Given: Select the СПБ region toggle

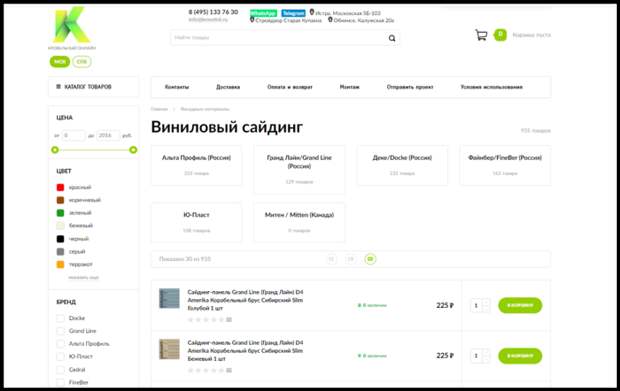Looking at the screenshot, I should 82,62.
